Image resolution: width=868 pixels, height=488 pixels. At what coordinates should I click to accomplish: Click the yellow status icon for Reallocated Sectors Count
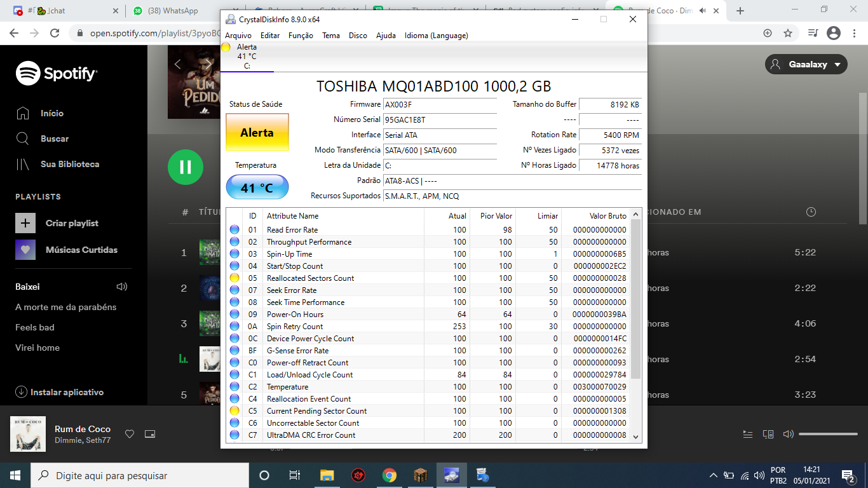click(234, 278)
